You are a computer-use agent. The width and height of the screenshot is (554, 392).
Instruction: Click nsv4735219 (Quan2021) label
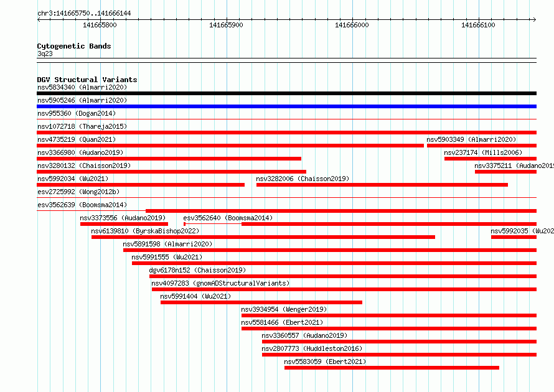pyautogui.click(x=77, y=139)
